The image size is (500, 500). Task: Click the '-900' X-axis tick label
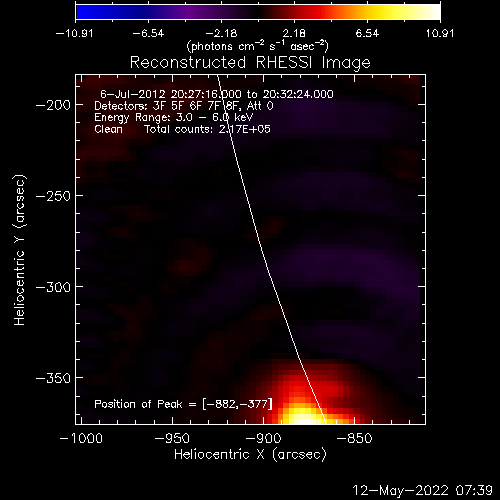(x=263, y=438)
